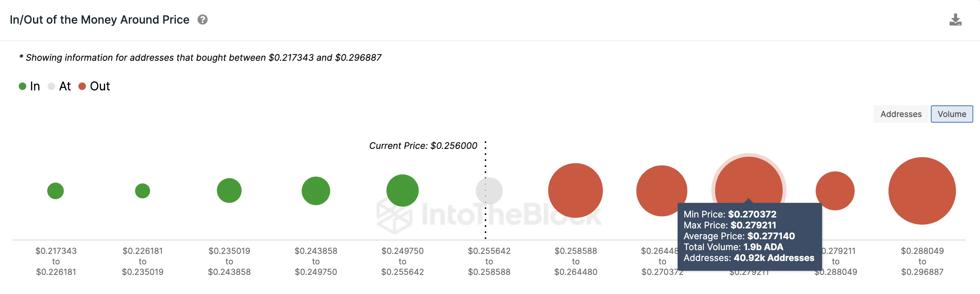Viewport: 980px width, 294px height.
Task: Click the green bubble for $0.217343 to $0.226181
Action: (x=56, y=191)
